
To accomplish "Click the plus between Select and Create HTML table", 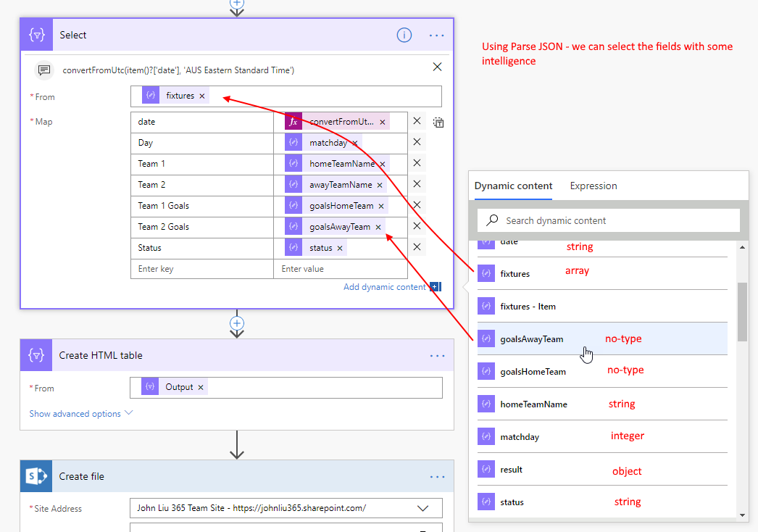I will click(237, 323).
